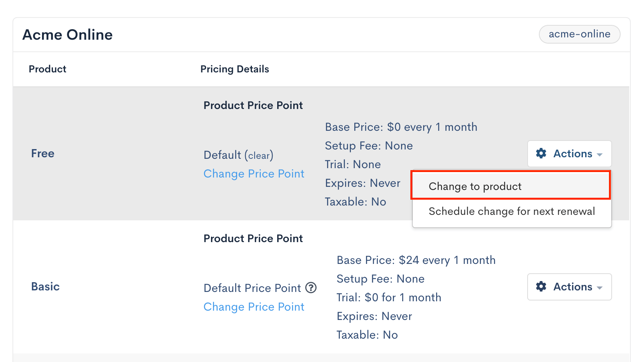Open the Actions dropdown for the Basic product
The image size is (644, 362).
tap(569, 287)
